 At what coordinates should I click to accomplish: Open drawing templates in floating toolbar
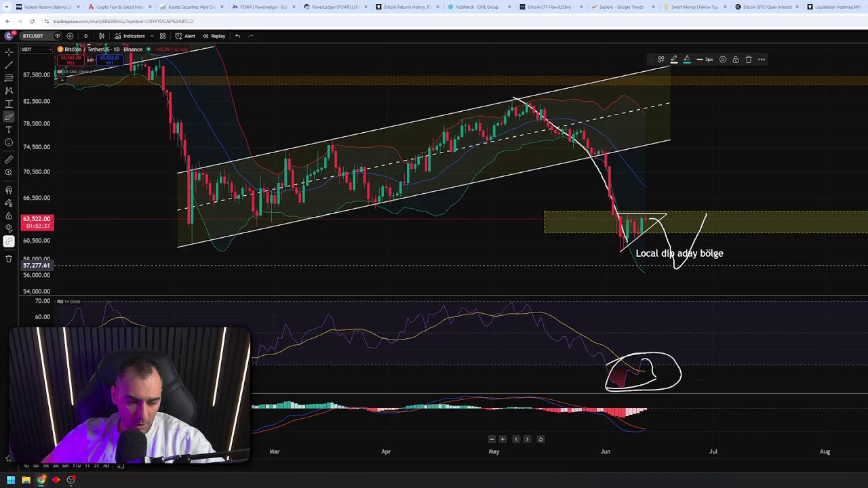click(661, 60)
